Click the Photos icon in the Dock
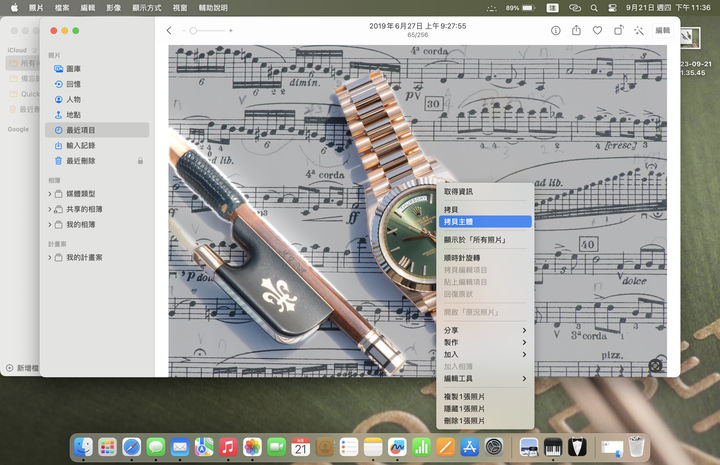 [x=252, y=447]
